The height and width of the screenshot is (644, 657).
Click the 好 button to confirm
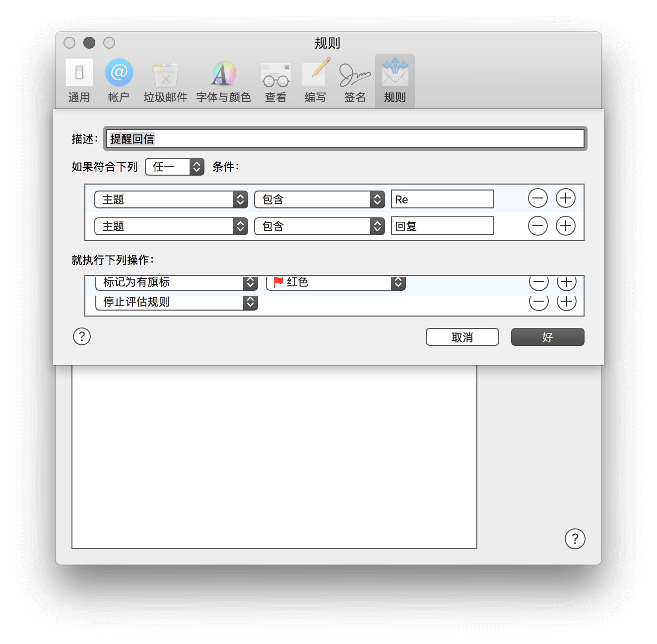tap(547, 337)
